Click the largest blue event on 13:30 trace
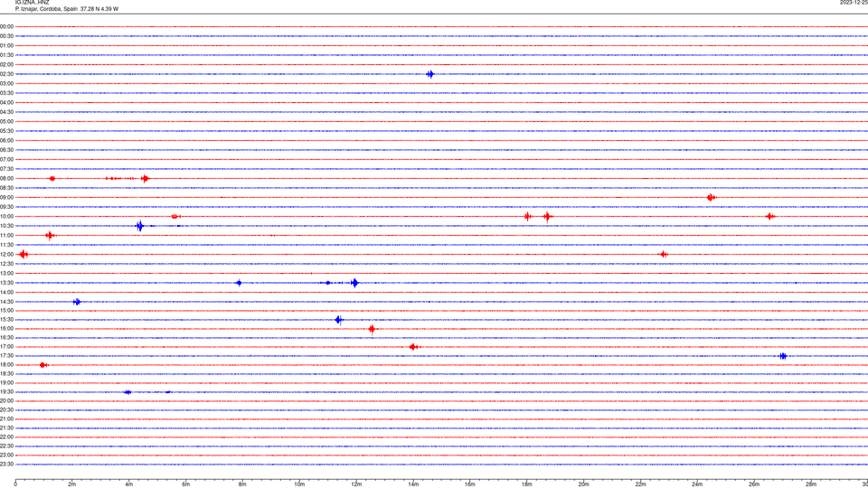 point(354,283)
